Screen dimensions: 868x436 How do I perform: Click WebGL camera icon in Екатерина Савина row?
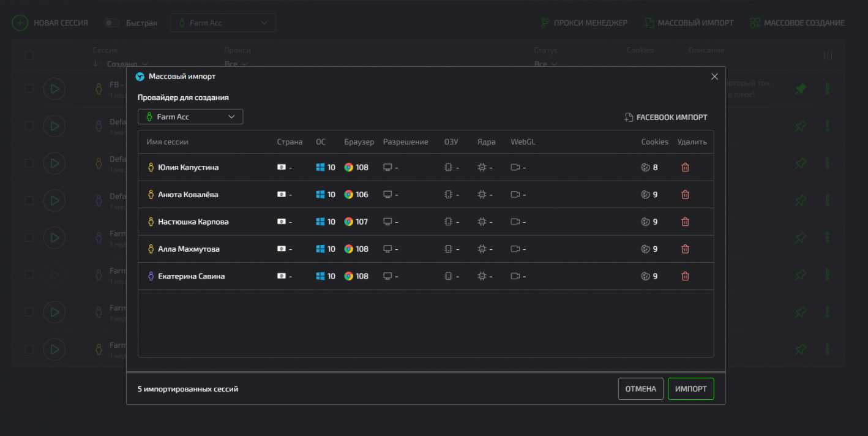[515, 276]
